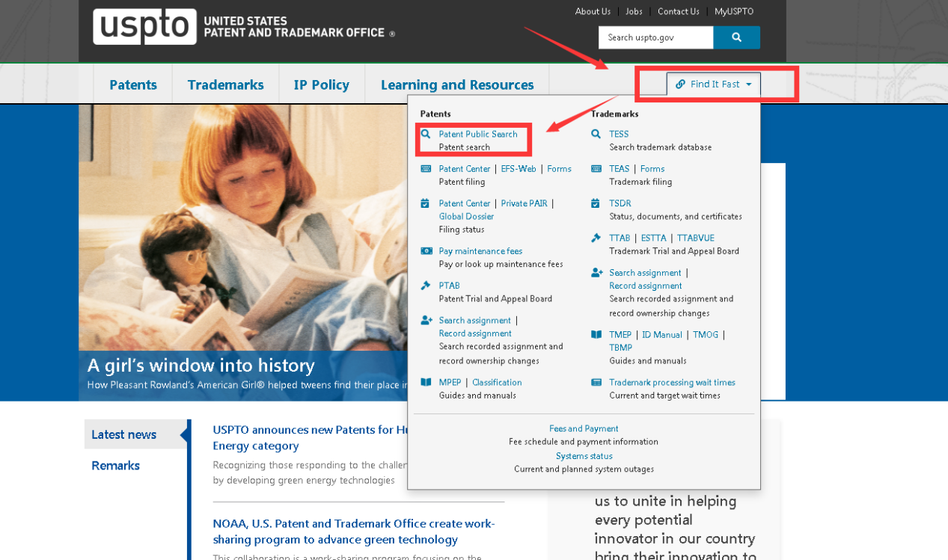
Task: Open the Patents navigation menu
Action: (133, 84)
